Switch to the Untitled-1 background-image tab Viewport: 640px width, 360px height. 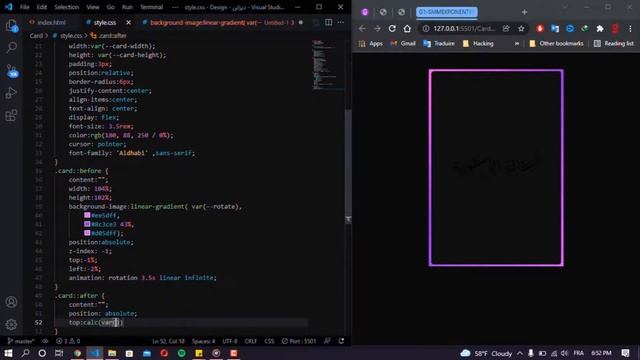pyautogui.click(x=222, y=22)
